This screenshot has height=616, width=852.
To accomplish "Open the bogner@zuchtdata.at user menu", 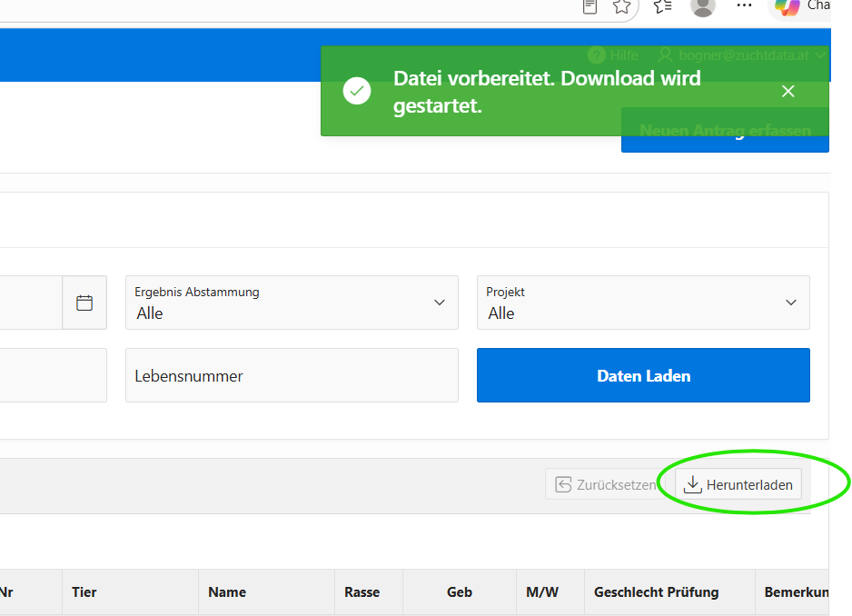I will 742,55.
